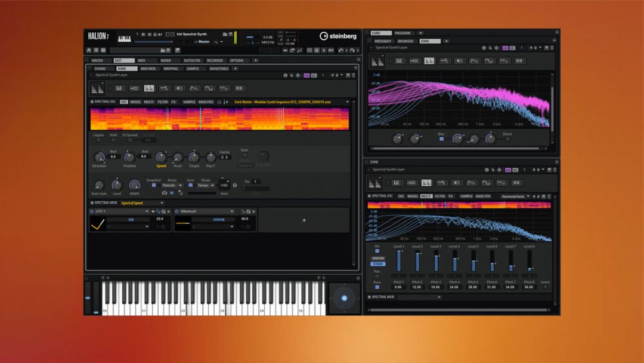Adjust the Aftertouch modulation depth slider
Screen dimensions: 644x363
(x=215, y=220)
